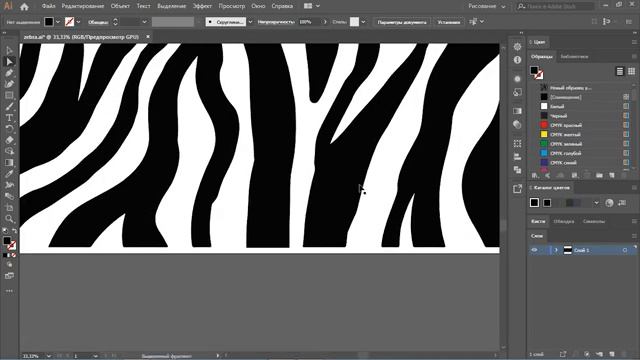The width and height of the screenshot is (640, 360).
Task: Open the Редактирование menu
Action: click(83, 6)
